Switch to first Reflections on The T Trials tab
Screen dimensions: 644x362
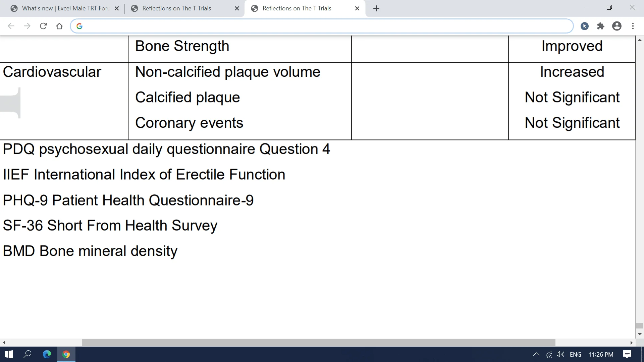[176, 8]
